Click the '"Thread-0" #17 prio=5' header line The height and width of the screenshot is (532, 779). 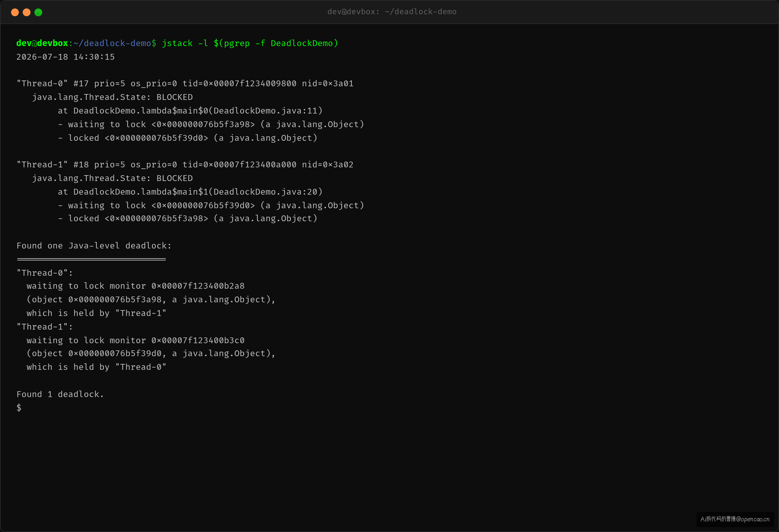[x=185, y=83]
